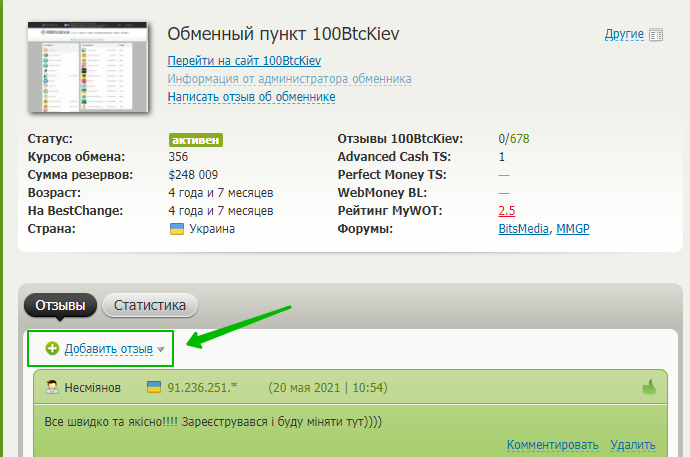The image size is (690, 457).
Task: Click the country name Украина
Action: (212, 229)
